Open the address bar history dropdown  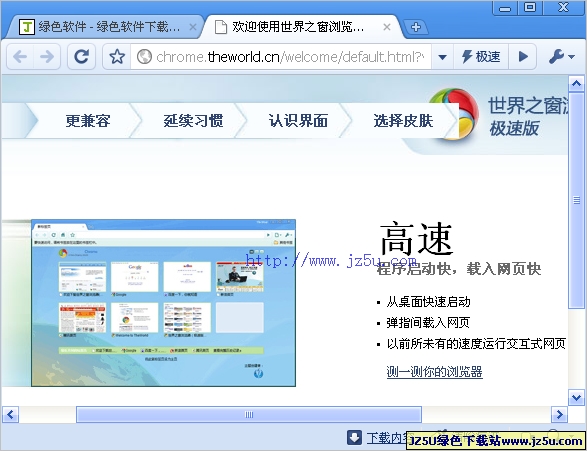[x=442, y=57]
